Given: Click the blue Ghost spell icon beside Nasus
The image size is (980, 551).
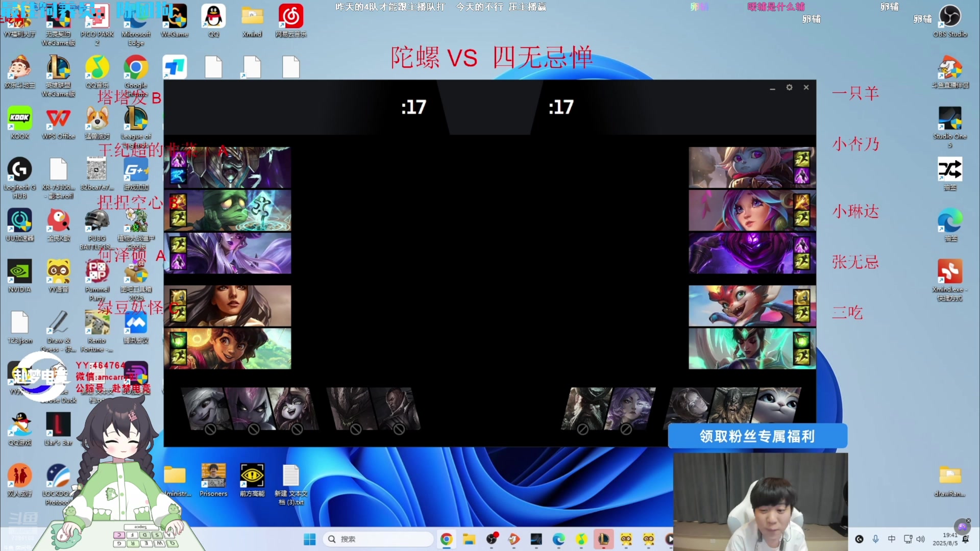Looking at the screenshot, I should click(178, 177).
